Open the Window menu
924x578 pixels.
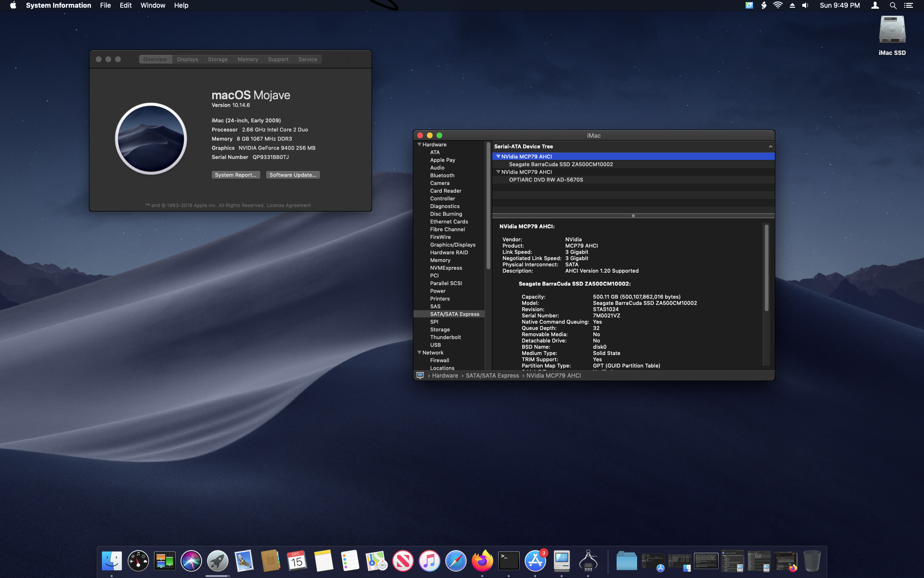[x=153, y=5]
